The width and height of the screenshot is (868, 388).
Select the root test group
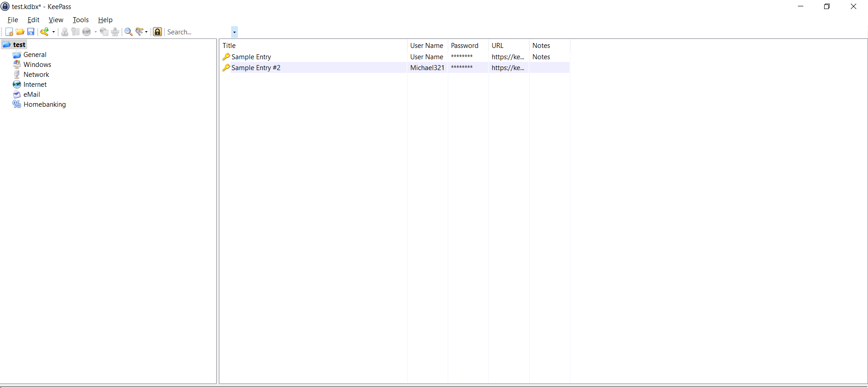(19, 44)
